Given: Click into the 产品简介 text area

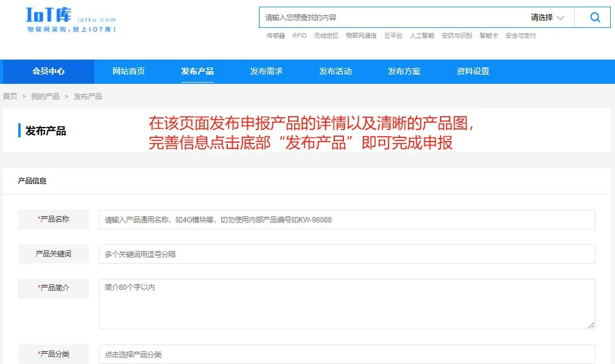Looking at the screenshot, I should click(347, 304).
